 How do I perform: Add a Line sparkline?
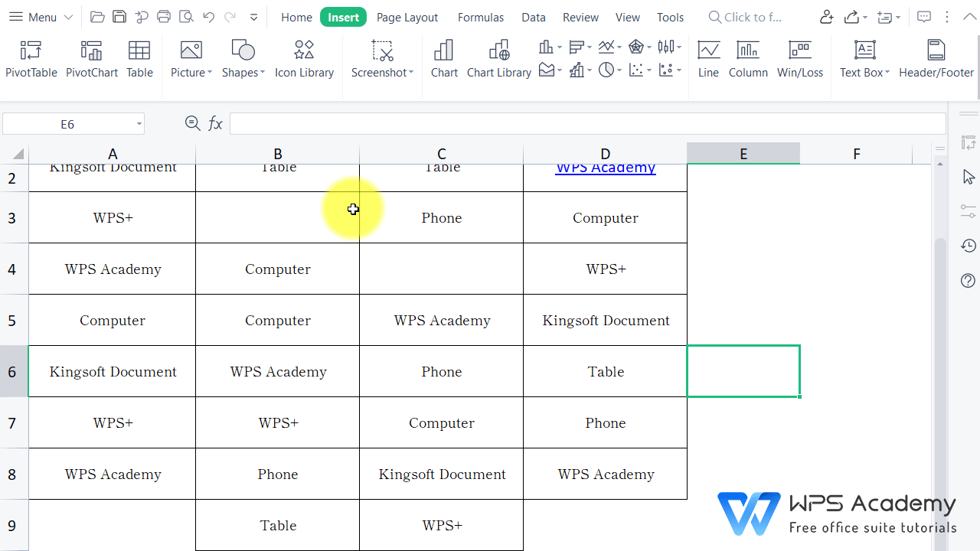tap(708, 60)
